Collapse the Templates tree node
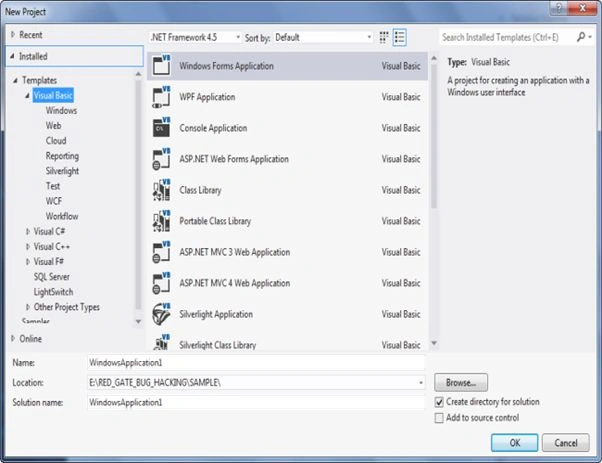This screenshot has width=602, height=463. 15,80
